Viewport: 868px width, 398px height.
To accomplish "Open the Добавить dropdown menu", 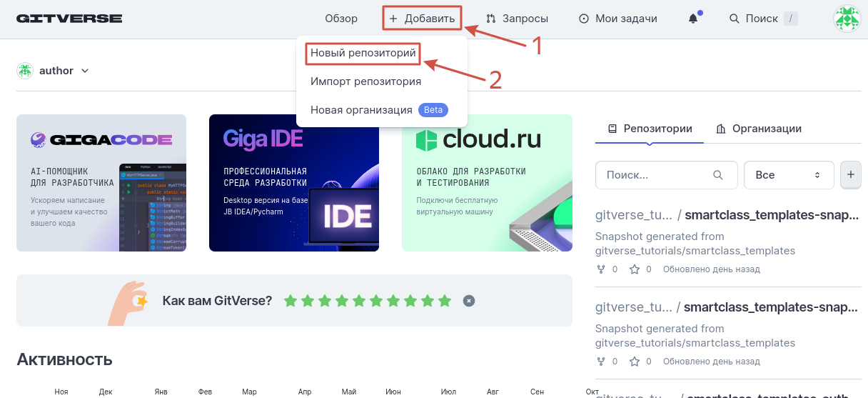I will 422,19.
